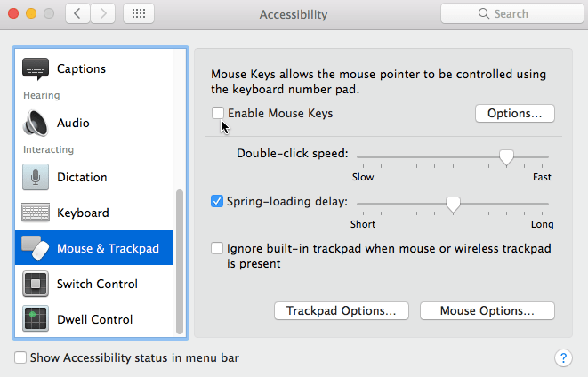Viewport: 588px width, 377px height.
Task: Click the Show All grid icon
Action: coord(139,14)
